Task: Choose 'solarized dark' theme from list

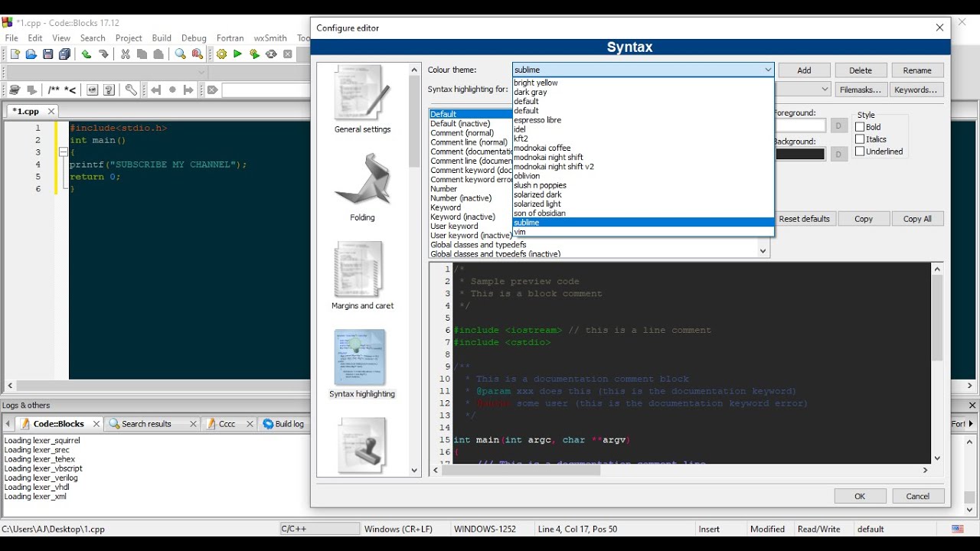Action: [643, 194]
